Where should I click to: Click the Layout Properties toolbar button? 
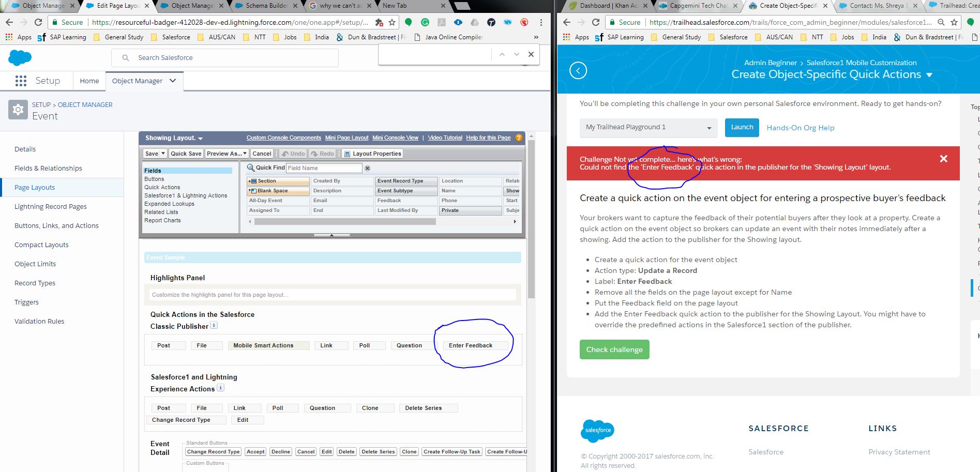tap(372, 154)
